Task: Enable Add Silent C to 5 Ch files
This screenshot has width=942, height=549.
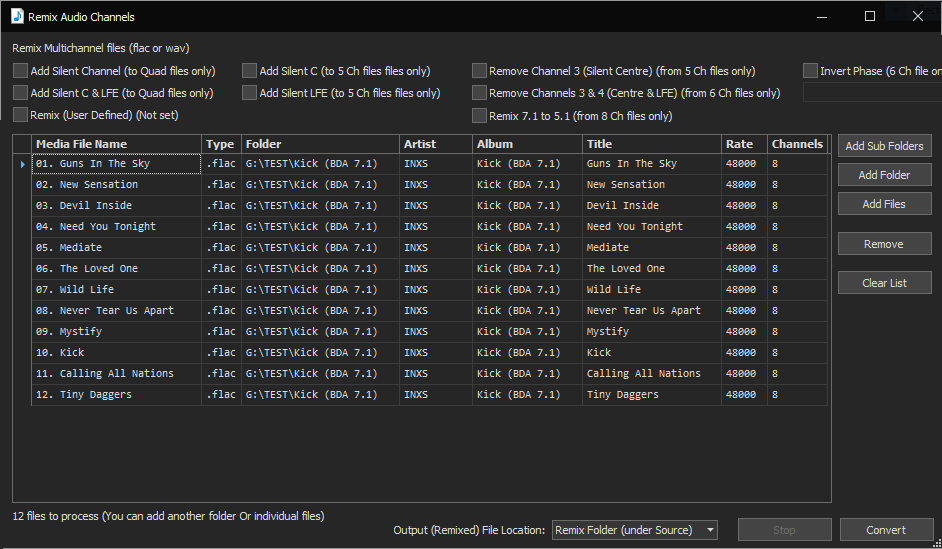Action: pos(250,71)
